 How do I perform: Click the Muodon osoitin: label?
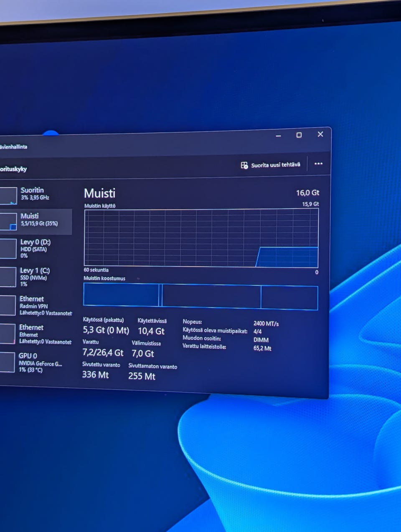click(x=202, y=338)
